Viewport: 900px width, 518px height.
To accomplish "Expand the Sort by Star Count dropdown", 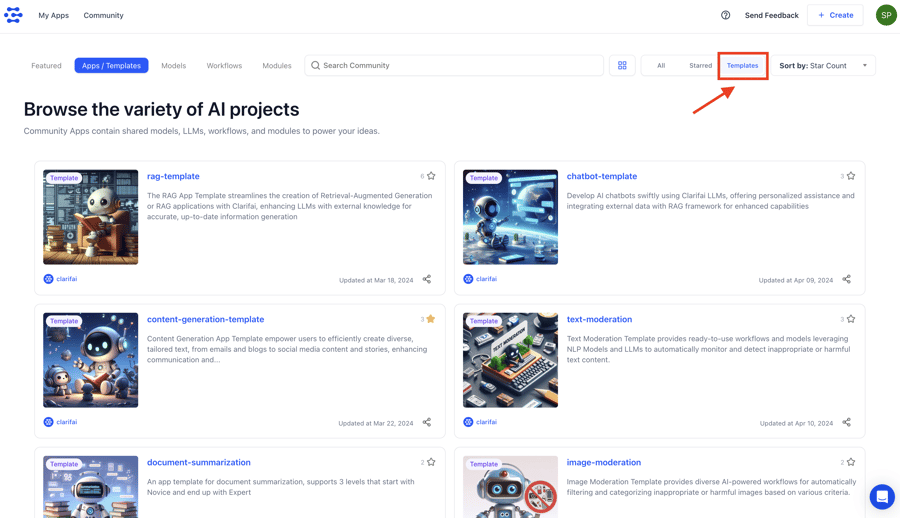I will click(x=824, y=66).
